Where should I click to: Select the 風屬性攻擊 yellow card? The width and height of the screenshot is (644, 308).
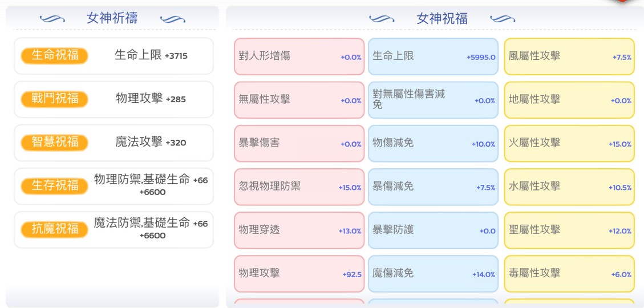(569, 56)
